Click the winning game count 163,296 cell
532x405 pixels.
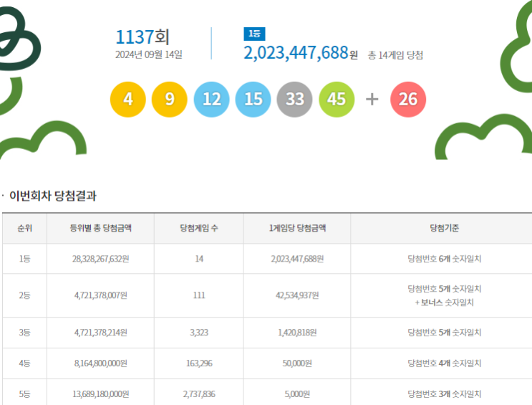click(x=199, y=363)
